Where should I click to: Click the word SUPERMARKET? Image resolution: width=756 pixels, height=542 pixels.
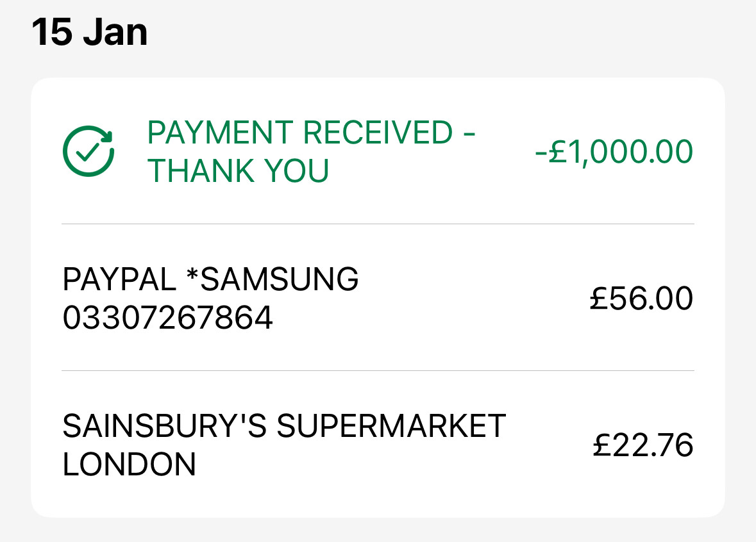[391, 427]
